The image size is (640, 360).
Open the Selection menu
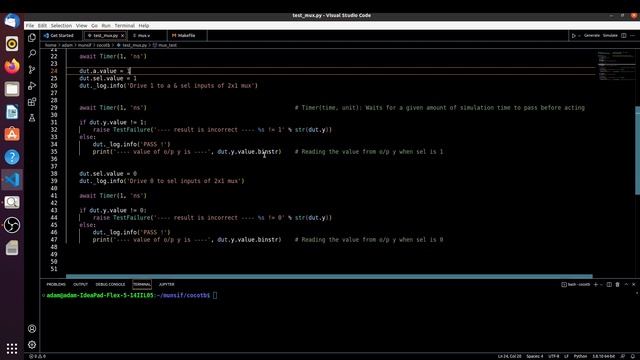(61, 25)
